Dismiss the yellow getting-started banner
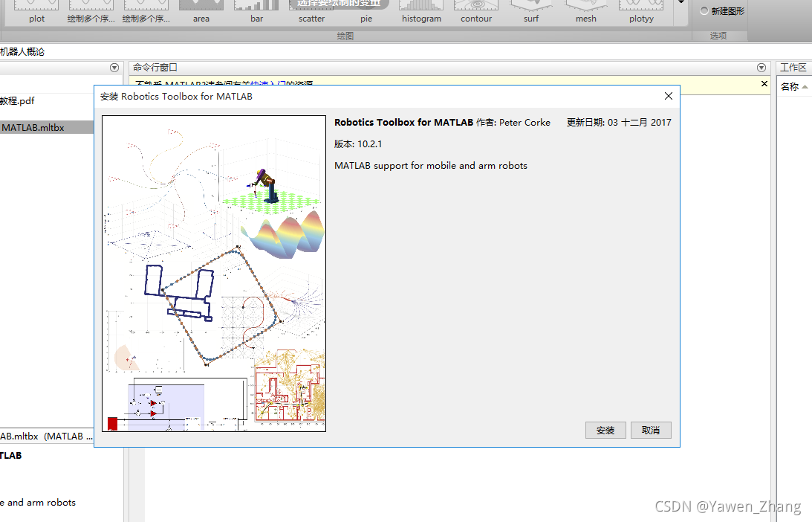This screenshot has height=522, width=812. click(x=764, y=83)
